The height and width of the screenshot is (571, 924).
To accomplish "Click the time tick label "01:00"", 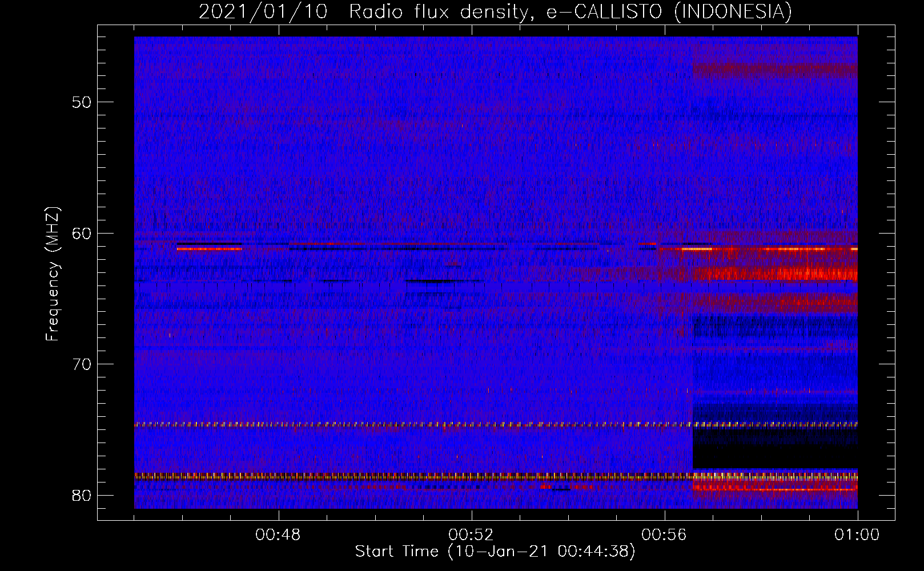I will [x=857, y=535].
